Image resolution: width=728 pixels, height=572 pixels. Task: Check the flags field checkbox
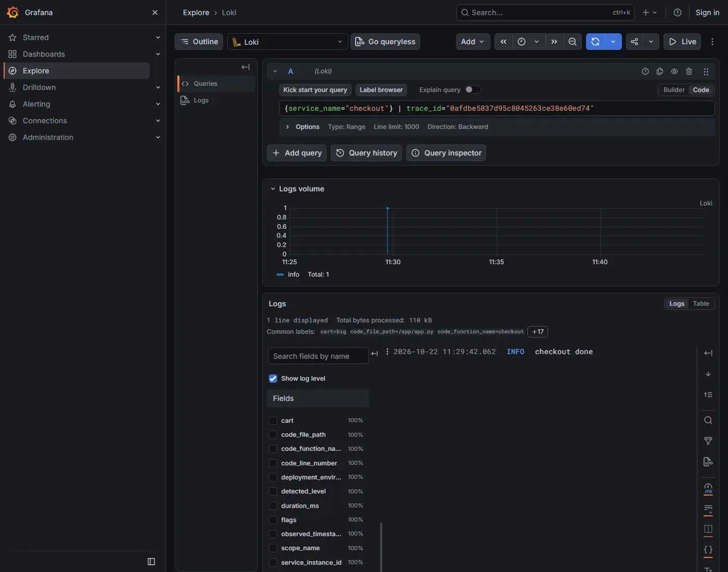coord(273,520)
